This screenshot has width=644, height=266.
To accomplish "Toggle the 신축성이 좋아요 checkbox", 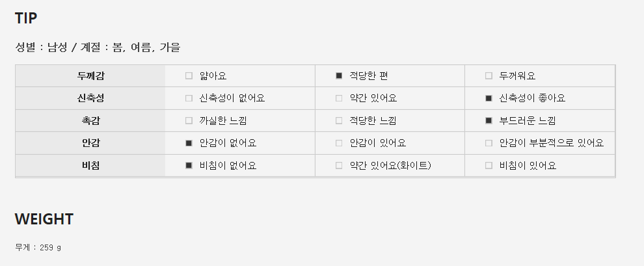I will tap(489, 98).
